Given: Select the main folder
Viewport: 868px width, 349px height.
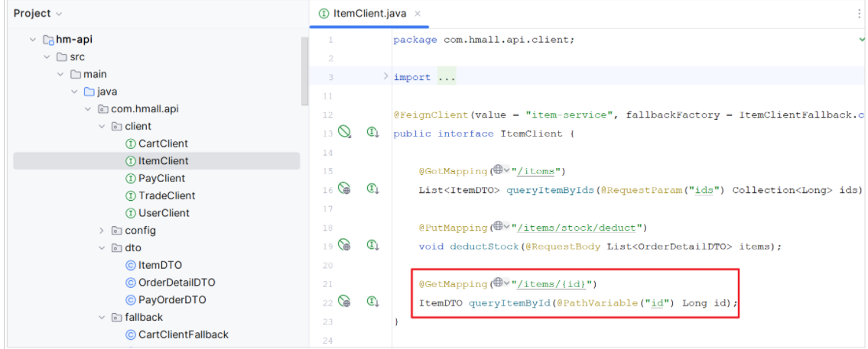Looking at the screenshot, I should (x=96, y=74).
